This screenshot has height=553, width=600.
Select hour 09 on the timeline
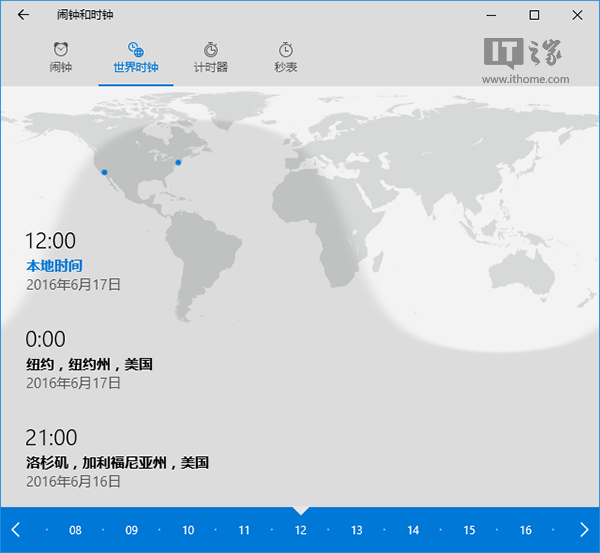coord(132,530)
